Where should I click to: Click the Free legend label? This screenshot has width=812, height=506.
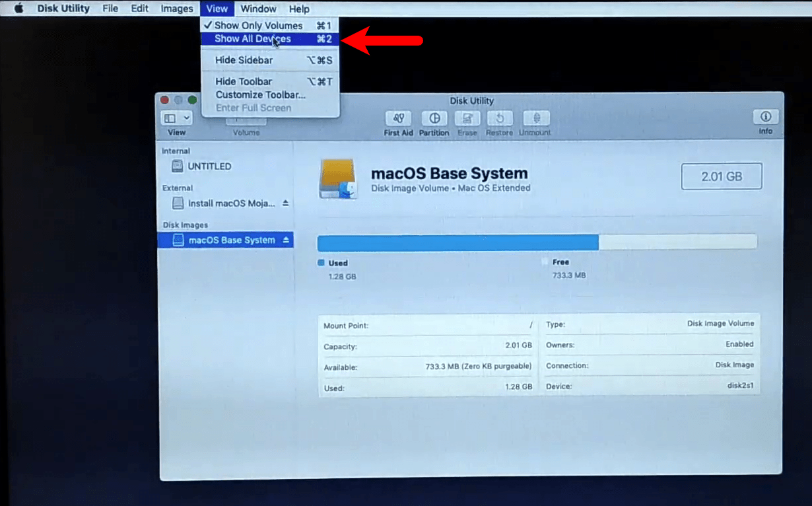point(560,262)
